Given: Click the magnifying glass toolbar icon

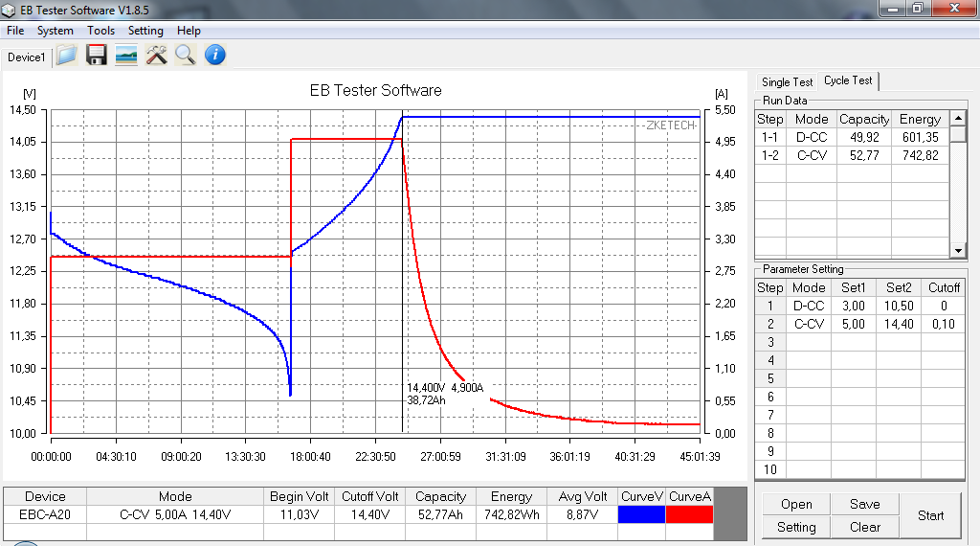Looking at the screenshot, I should 185,56.
